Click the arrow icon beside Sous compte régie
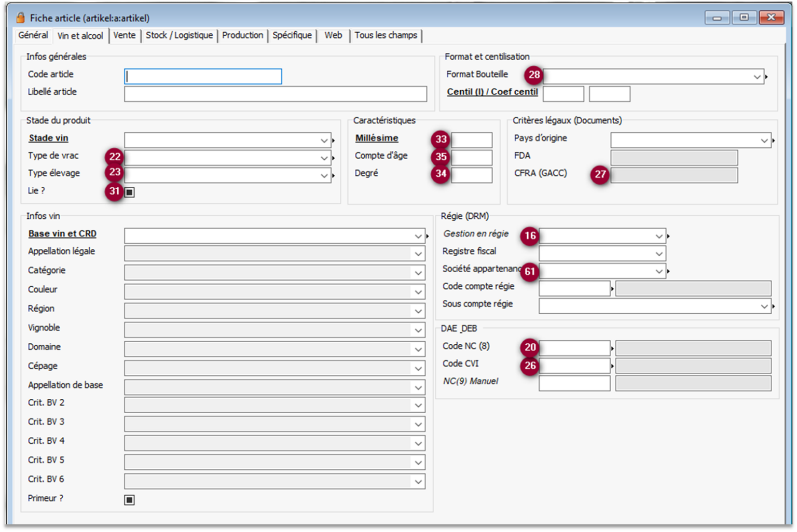797x532 pixels. tap(773, 306)
